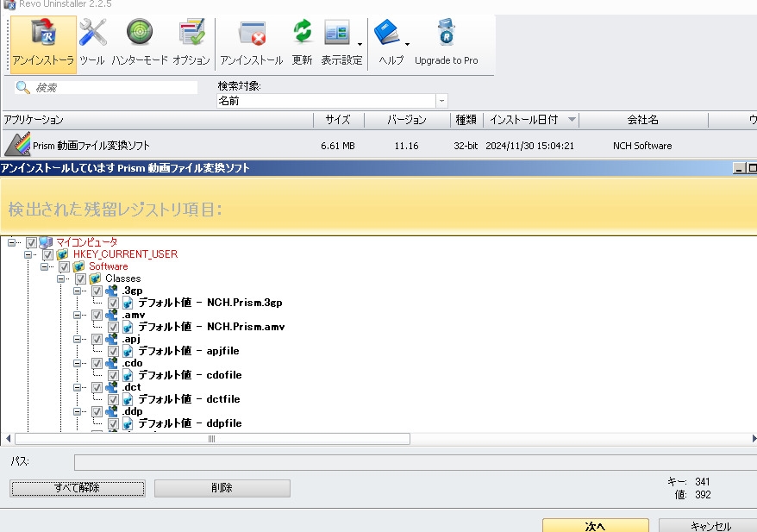This screenshot has height=532, width=757.
Task: Click the パス path field
Action: pos(416,462)
